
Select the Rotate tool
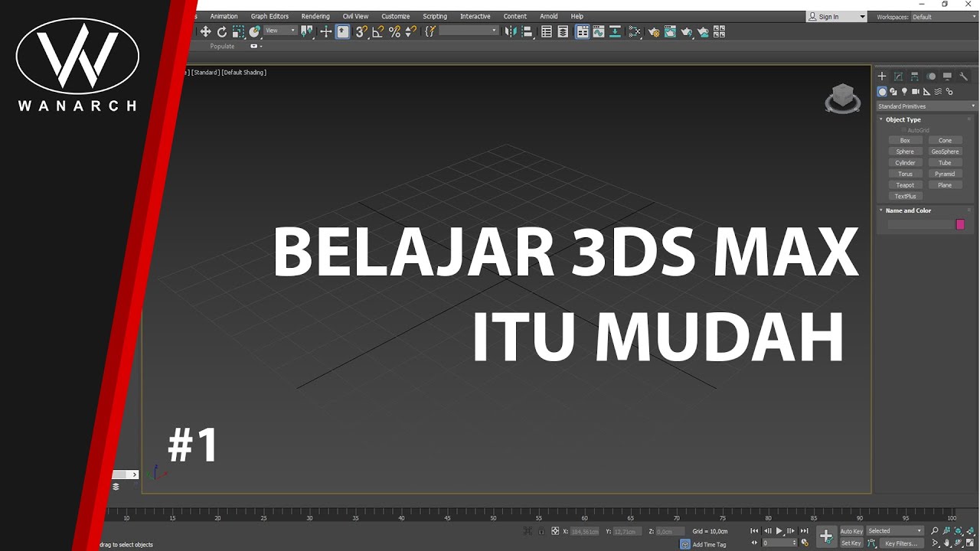point(222,31)
